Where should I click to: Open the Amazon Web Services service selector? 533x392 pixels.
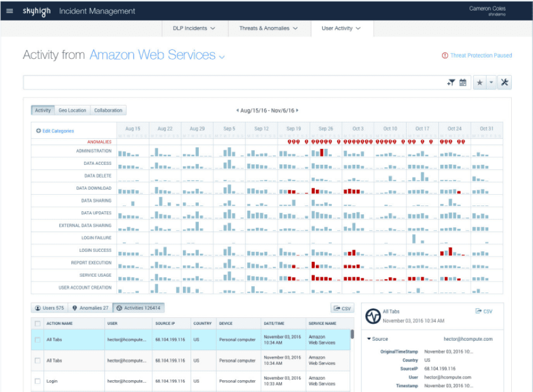click(157, 55)
